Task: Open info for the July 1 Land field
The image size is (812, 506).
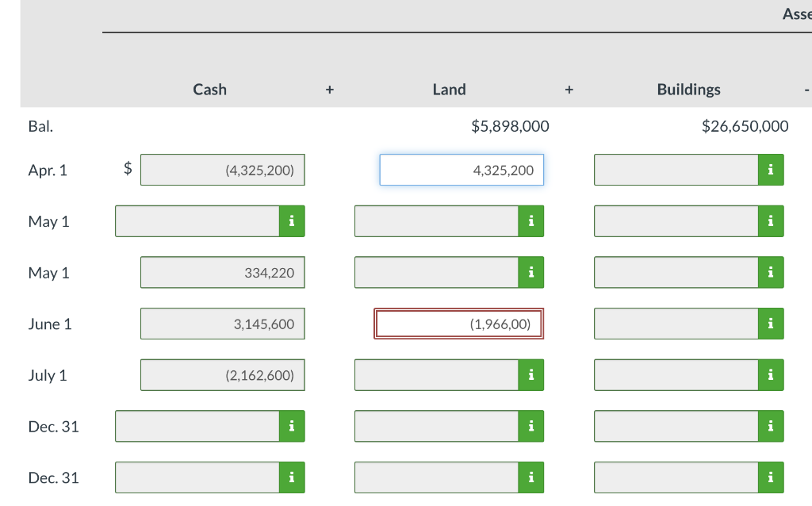Action: point(531,374)
